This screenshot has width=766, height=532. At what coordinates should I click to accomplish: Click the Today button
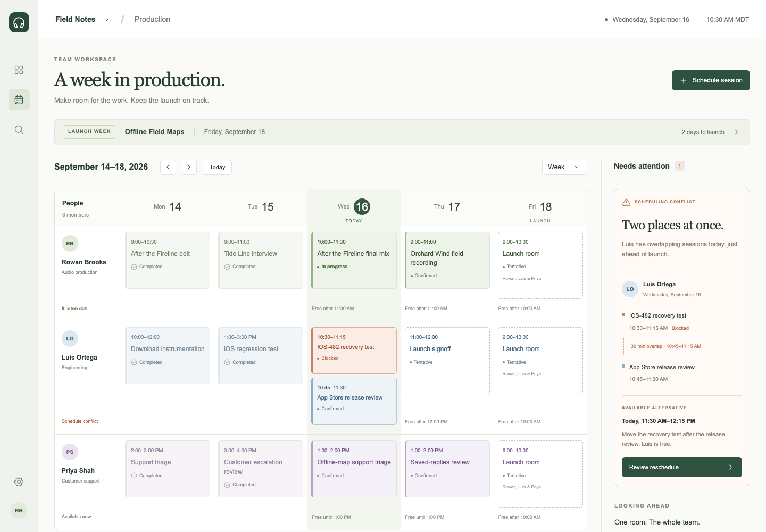coord(217,167)
